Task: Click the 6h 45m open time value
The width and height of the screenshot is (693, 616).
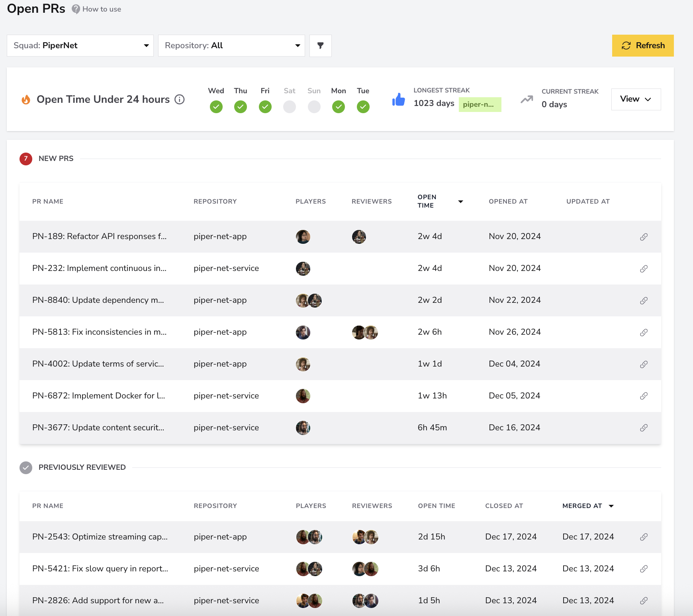Action: [x=432, y=428]
